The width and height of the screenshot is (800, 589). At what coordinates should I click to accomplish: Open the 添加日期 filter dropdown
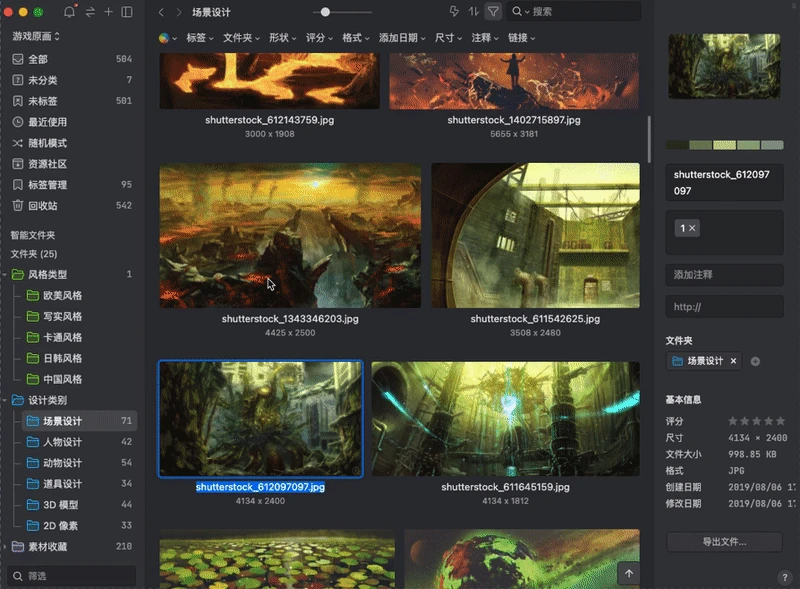[x=402, y=38]
